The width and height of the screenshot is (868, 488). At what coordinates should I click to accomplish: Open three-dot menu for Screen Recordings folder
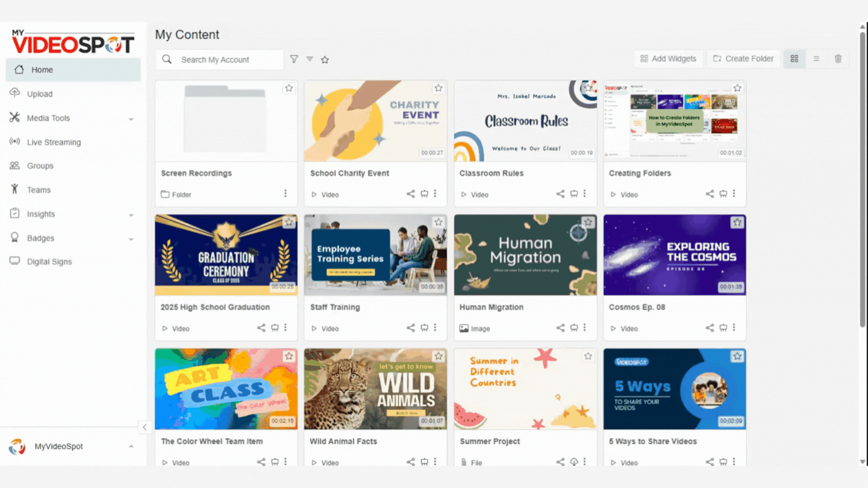285,193
